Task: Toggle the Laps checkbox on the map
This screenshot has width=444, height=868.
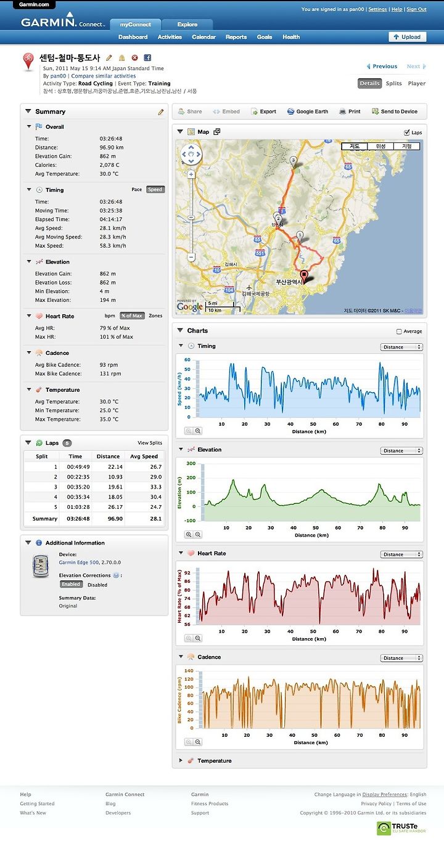Action: point(406,132)
